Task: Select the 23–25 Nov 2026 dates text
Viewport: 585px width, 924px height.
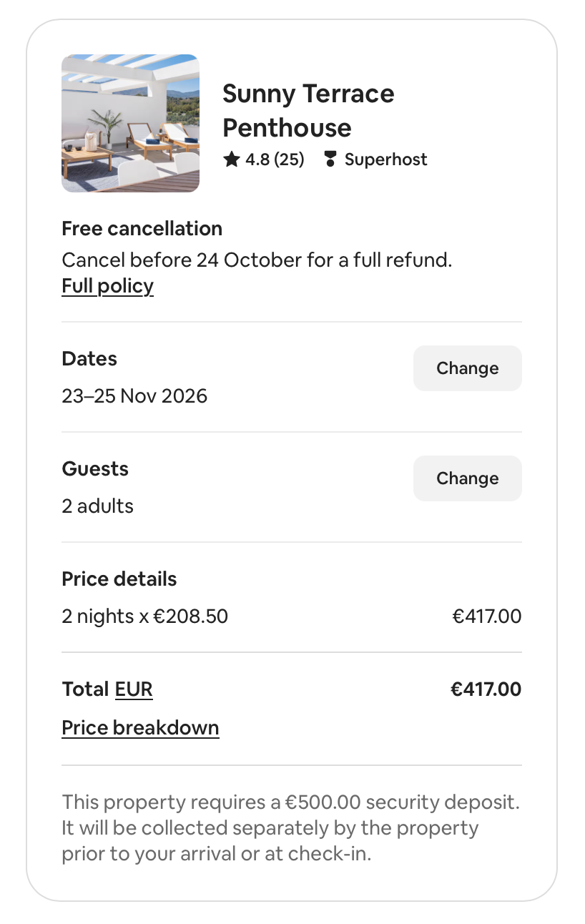Action: click(x=134, y=396)
